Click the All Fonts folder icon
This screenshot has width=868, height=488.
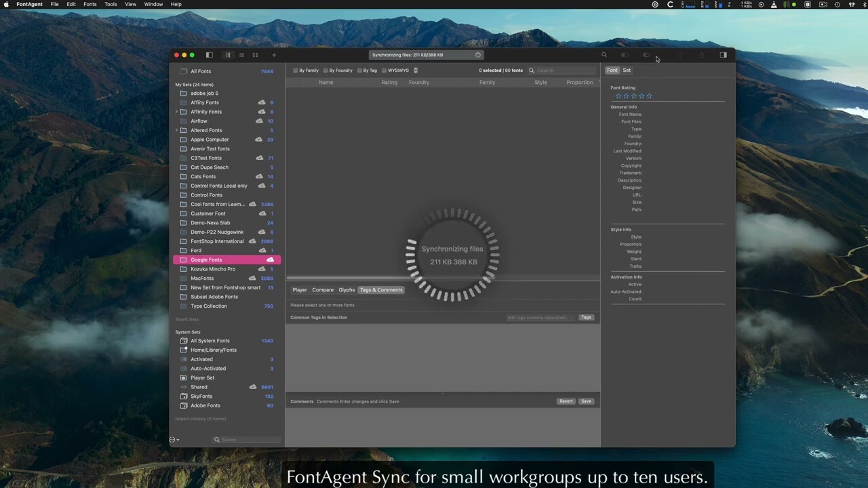point(183,71)
